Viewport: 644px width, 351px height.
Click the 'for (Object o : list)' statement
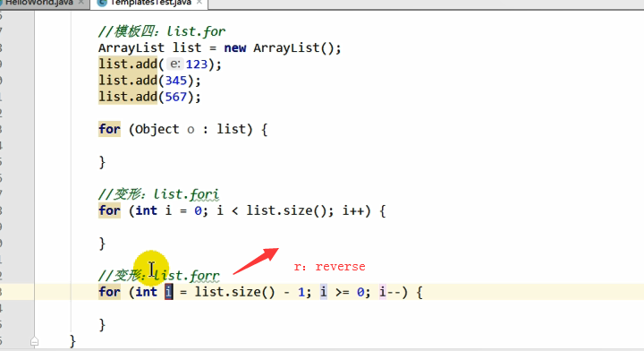click(182, 130)
